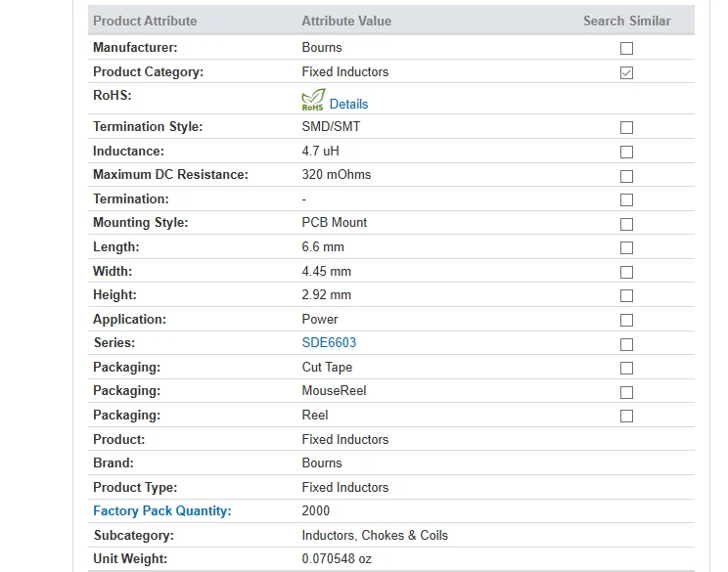Open the SDE6603 series link

click(329, 343)
